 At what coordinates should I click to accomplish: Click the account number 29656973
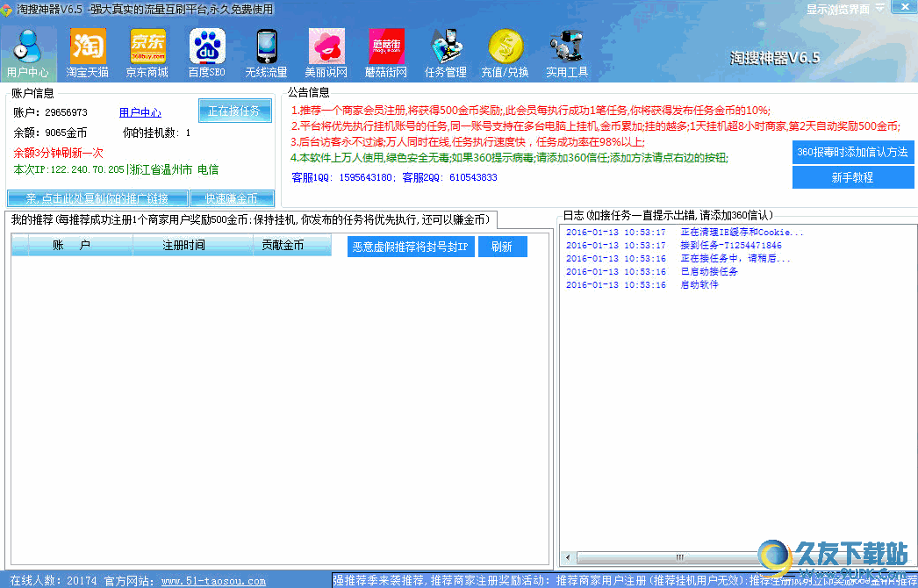pyautogui.click(x=66, y=112)
